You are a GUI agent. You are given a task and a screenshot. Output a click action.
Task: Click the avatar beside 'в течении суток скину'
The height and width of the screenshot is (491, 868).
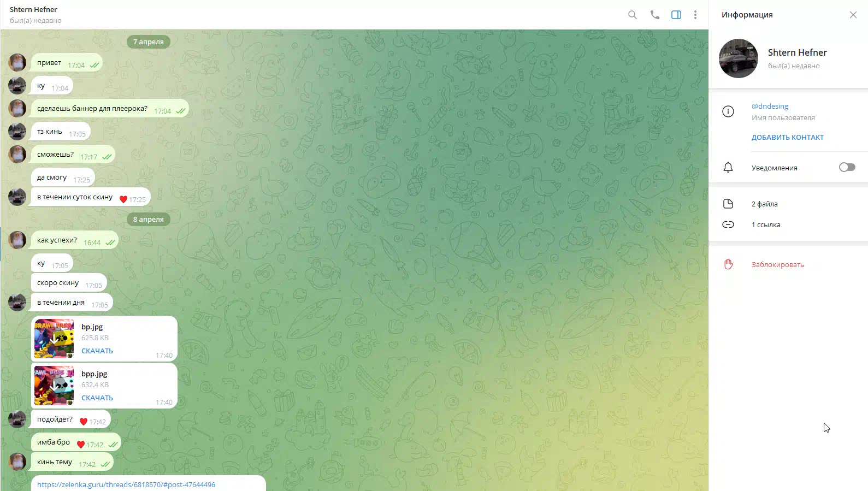[17, 197]
